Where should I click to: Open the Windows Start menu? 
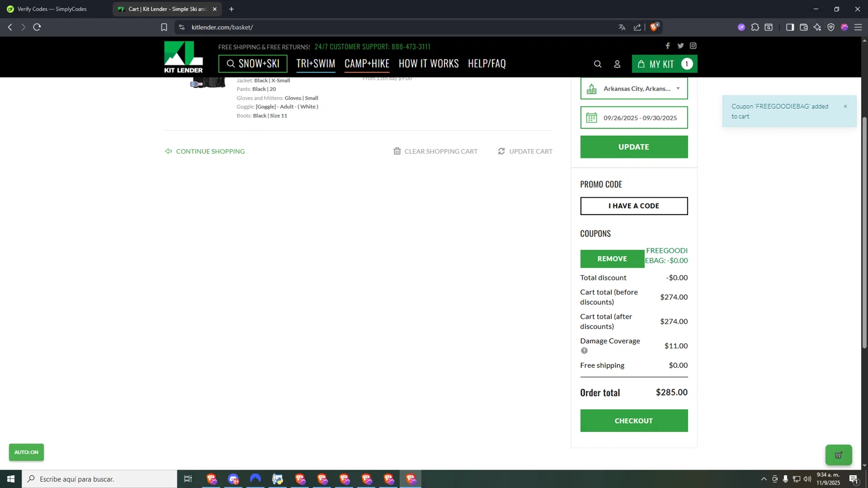[10, 479]
